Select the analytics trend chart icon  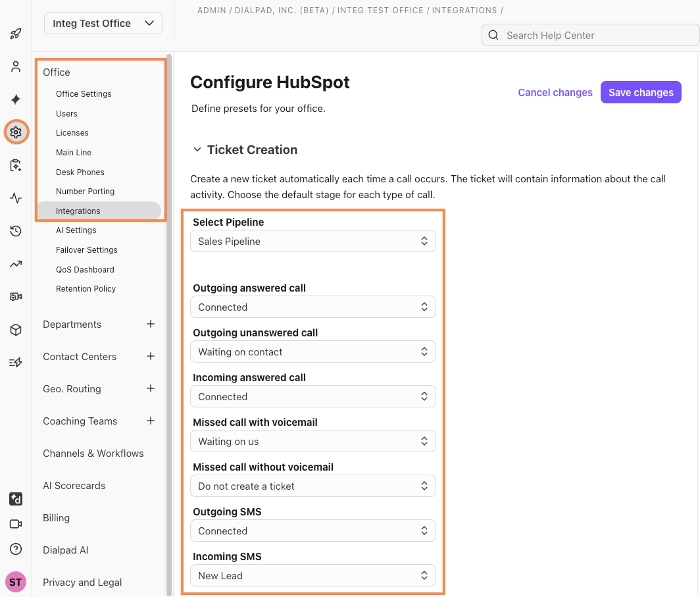pyautogui.click(x=16, y=264)
